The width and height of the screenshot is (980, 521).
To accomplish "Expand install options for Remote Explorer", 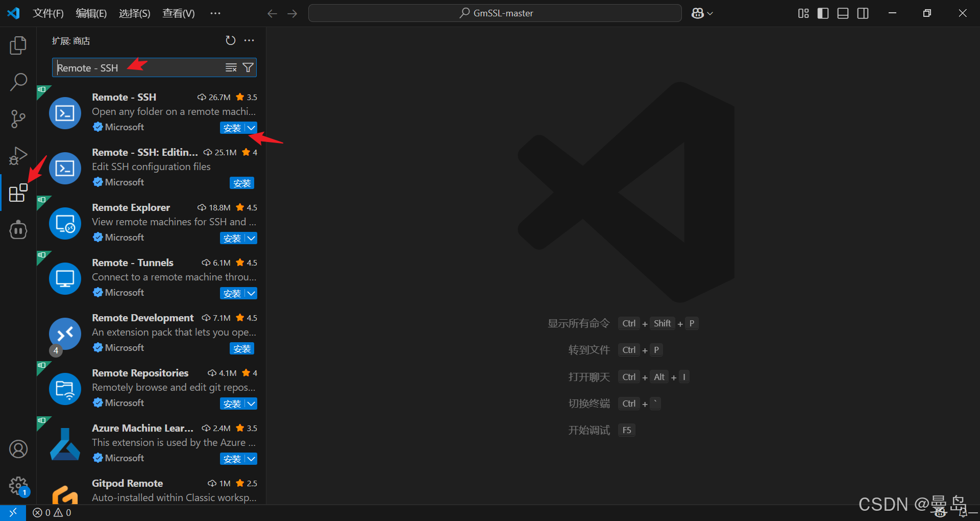I will point(251,238).
